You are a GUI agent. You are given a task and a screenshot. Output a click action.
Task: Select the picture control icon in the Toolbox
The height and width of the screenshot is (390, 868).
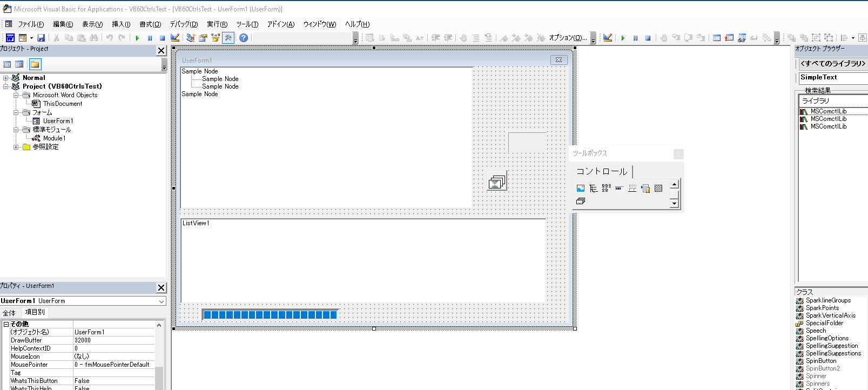click(x=581, y=188)
